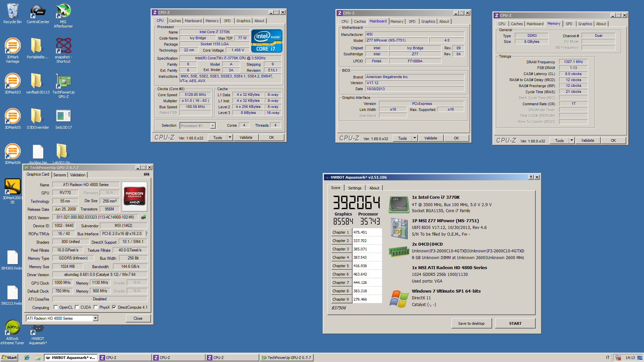The height and width of the screenshot is (362, 644).
Task: Switch to TechPowerUp GPU-Z taskbar item
Action: (x=286, y=358)
